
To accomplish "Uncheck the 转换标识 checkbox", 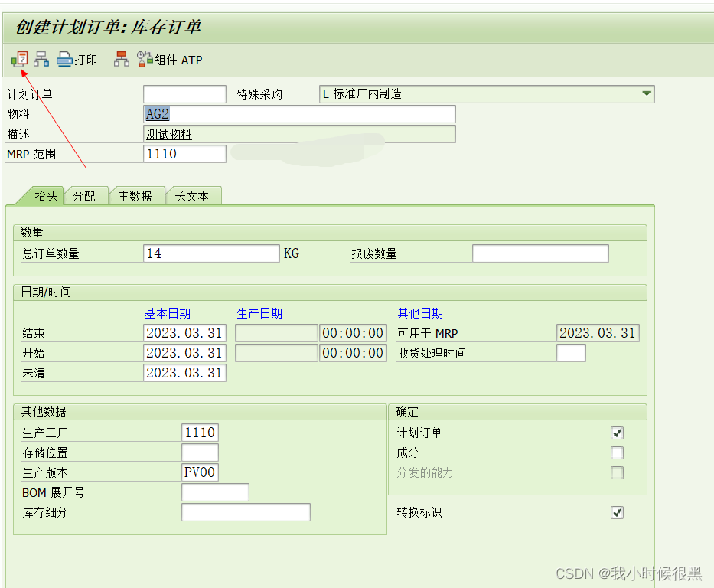I will (617, 512).
